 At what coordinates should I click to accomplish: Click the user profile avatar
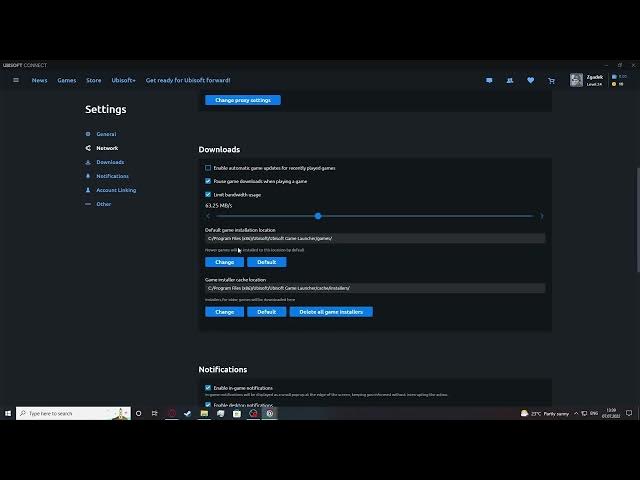pos(576,80)
